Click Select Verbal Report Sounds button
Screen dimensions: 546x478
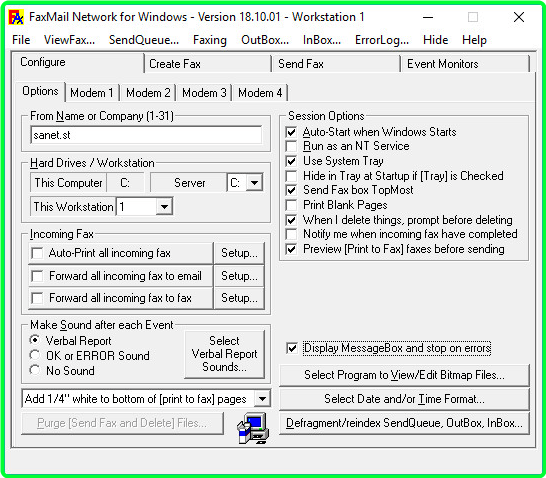pyautogui.click(x=225, y=354)
